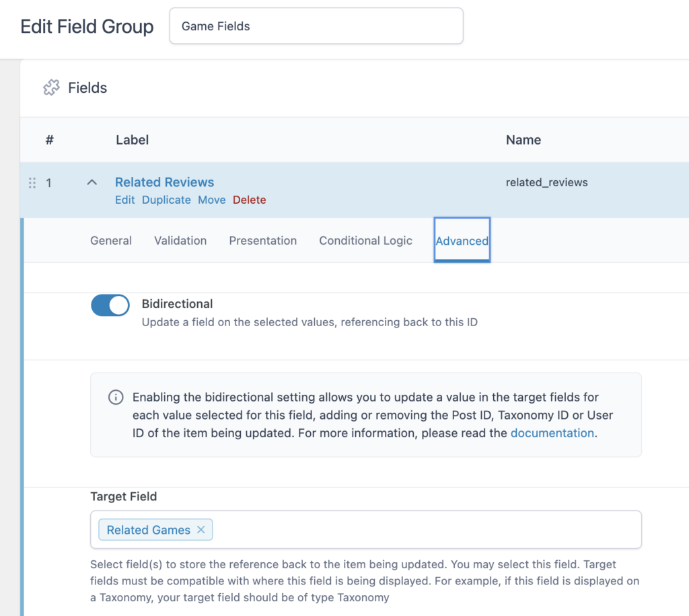The image size is (689, 616).
Task: Click the Related Reviews field label
Action: click(164, 182)
